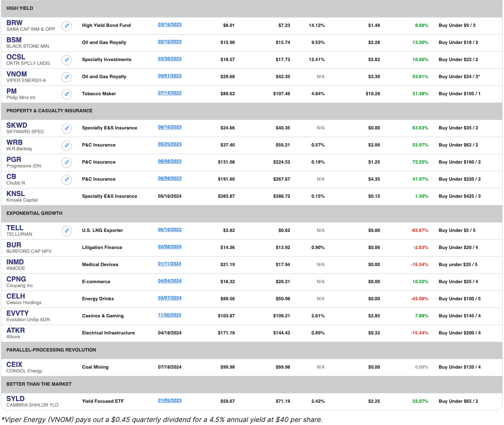
Task: Open the 06/08/2023 date link for PGR
Action: click(170, 161)
